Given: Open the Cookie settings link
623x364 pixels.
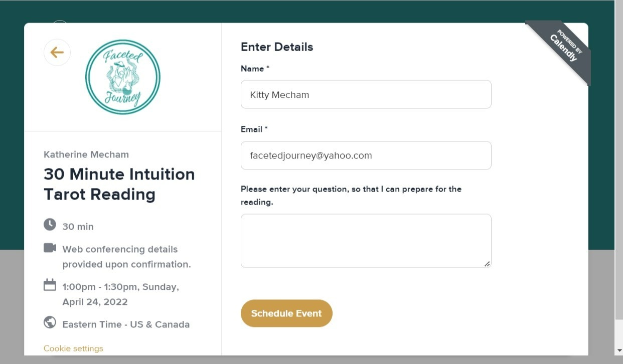Looking at the screenshot, I should (x=73, y=348).
